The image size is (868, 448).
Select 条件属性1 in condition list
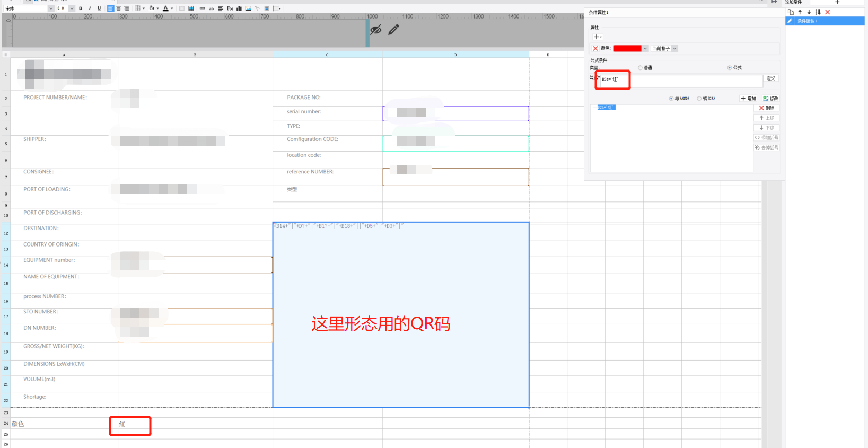tap(825, 21)
